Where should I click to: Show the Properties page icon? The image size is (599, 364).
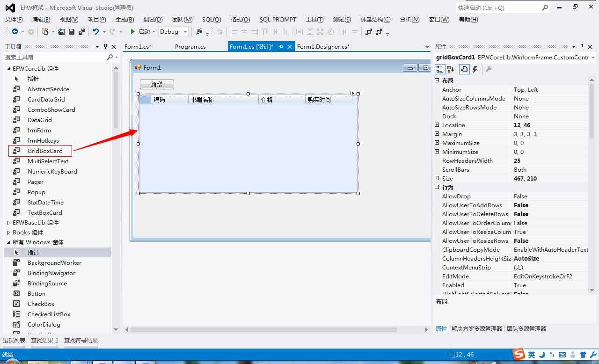[464, 69]
